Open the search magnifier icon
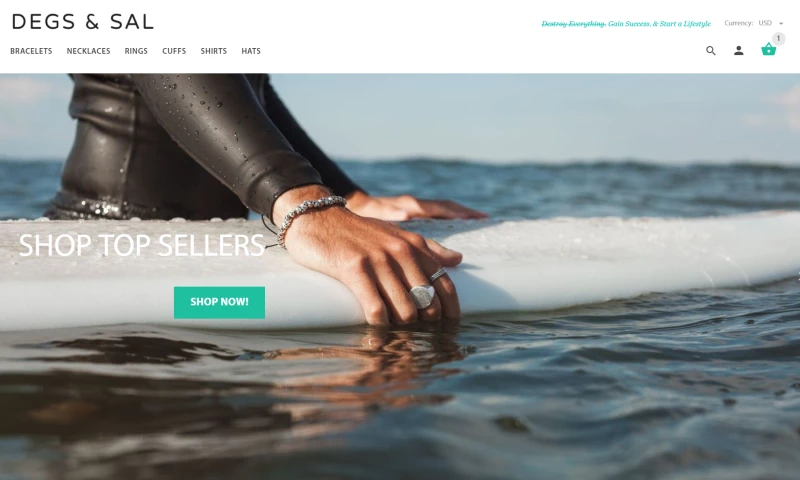Screen dimensions: 800x480 point(711,50)
